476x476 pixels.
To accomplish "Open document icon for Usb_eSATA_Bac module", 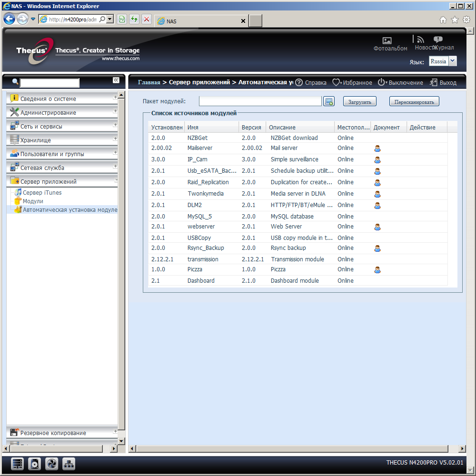I will 377,171.
